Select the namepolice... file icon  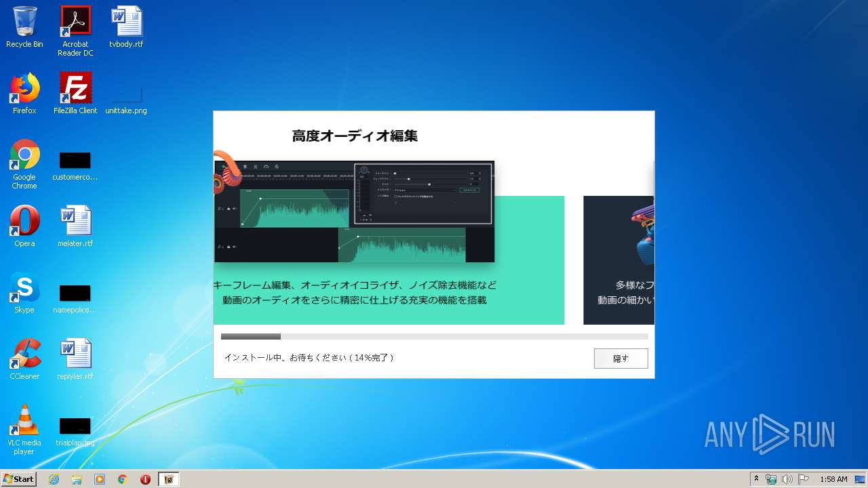click(75, 299)
